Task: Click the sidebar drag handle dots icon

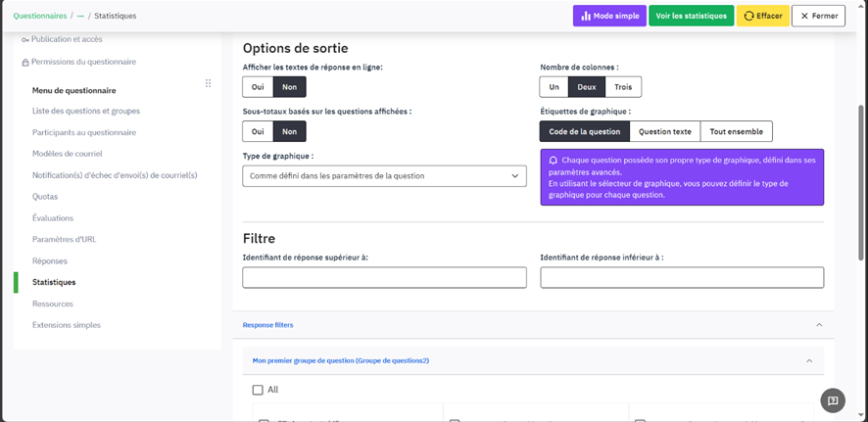Action: pyautogui.click(x=208, y=84)
